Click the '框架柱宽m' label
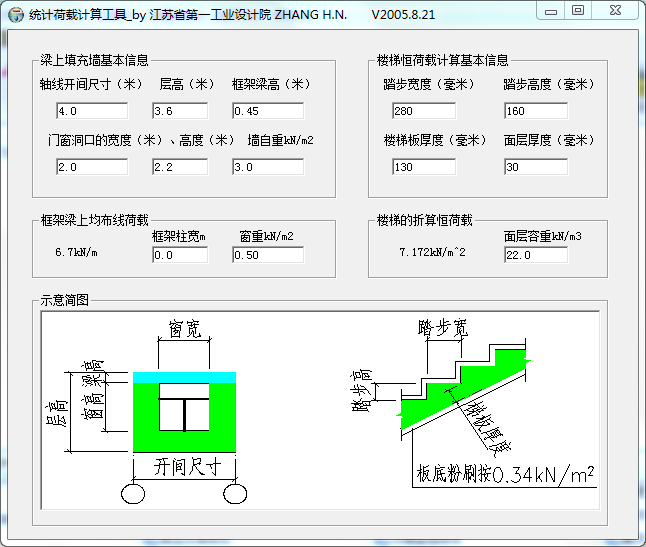The image size is (646, 547). (x=179, y=236)
